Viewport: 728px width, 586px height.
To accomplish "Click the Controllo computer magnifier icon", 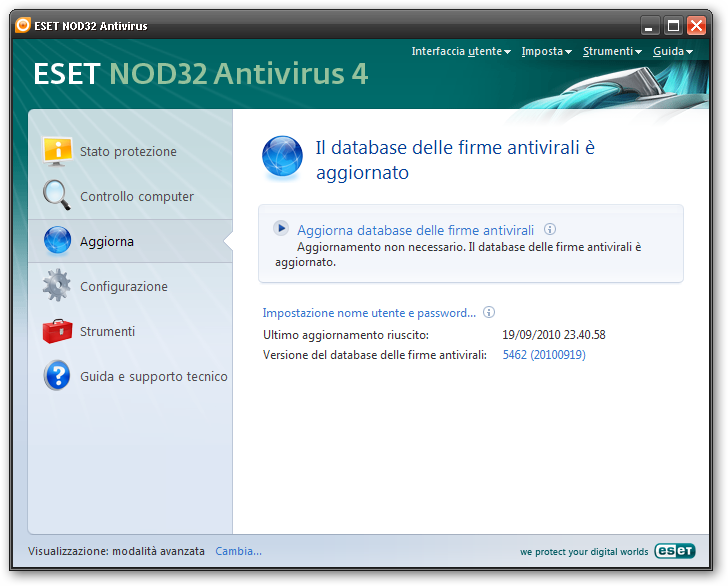I will click(x=57, y=195).
